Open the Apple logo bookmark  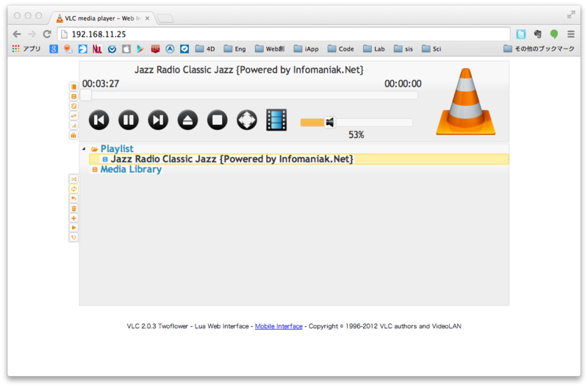pyautogui.click(x=126, y=48)
